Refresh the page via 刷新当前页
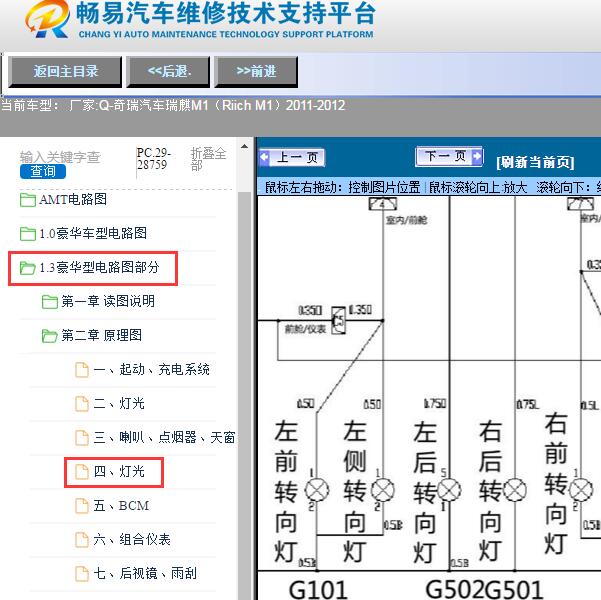 point(535,162)
